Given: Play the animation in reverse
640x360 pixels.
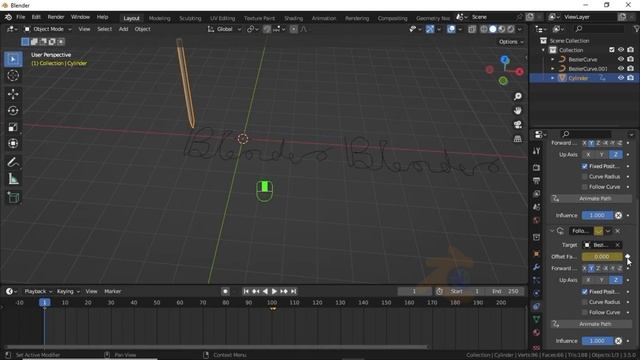Looking at the screenshot, I should coord(265,291).
